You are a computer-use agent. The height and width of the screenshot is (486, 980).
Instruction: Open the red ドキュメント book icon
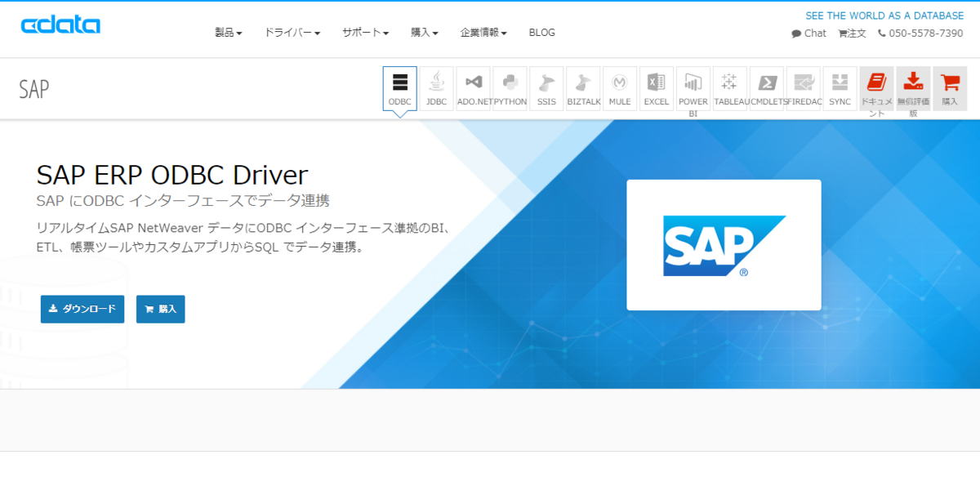[876, 88]
